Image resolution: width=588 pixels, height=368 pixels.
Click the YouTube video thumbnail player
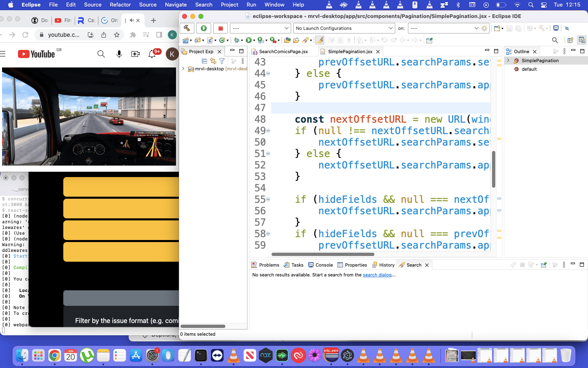click(89, 117)
